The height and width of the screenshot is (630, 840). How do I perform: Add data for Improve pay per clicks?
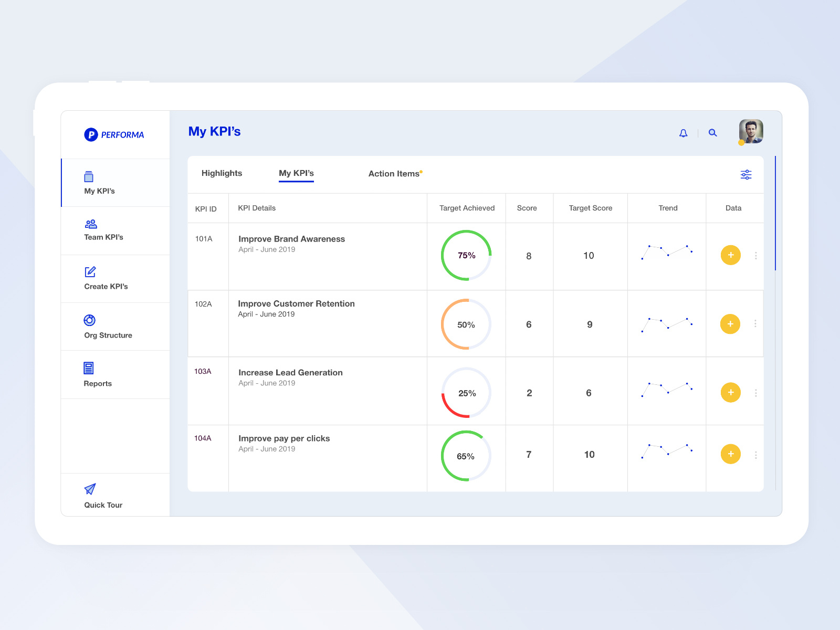point(730,454)
